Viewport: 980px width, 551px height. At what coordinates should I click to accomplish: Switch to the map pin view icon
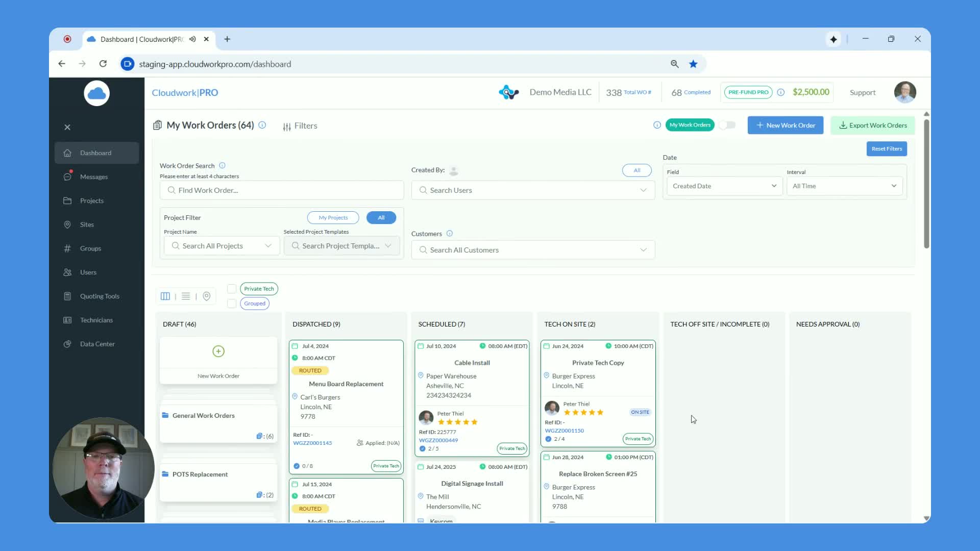(x=207, y=296)
